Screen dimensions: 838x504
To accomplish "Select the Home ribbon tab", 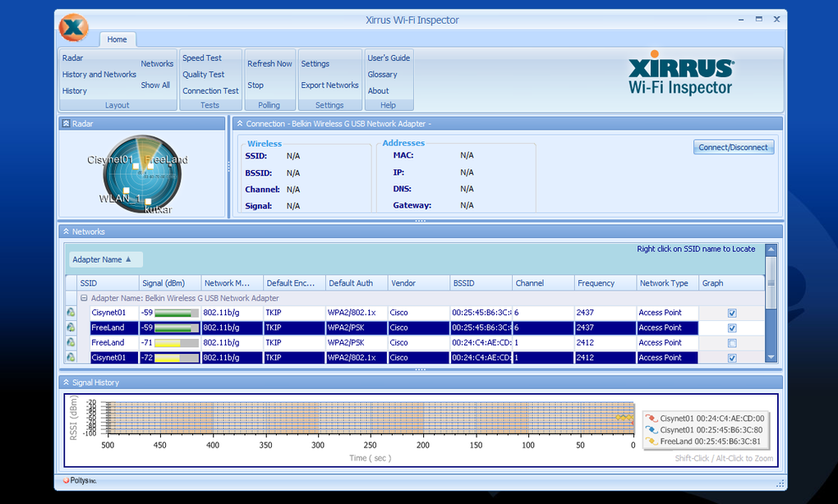I will 117,39.
